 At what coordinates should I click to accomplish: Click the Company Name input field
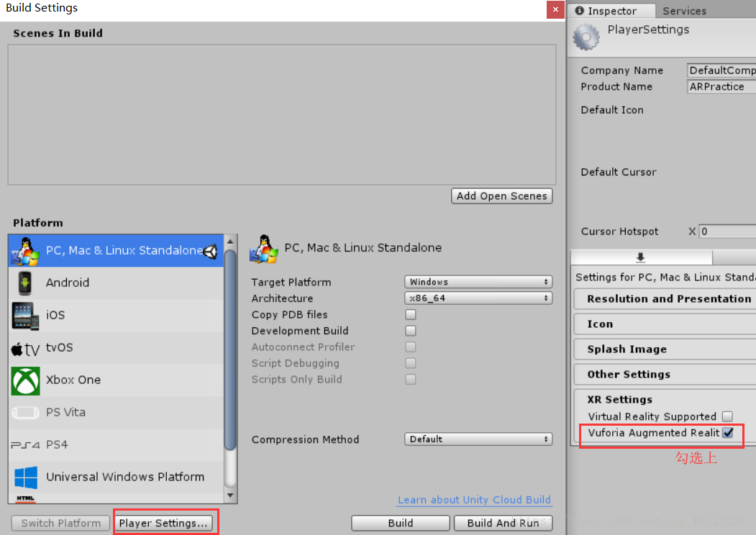tap(721, 70)
